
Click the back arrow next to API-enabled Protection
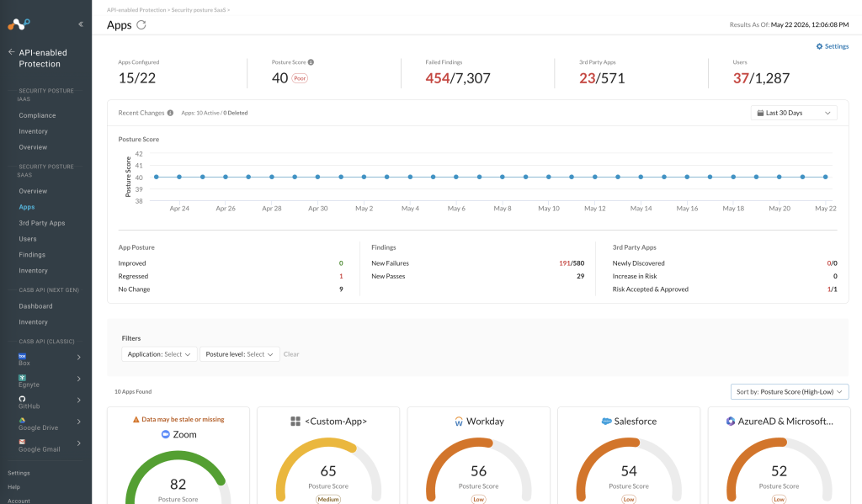pos(11,51)
